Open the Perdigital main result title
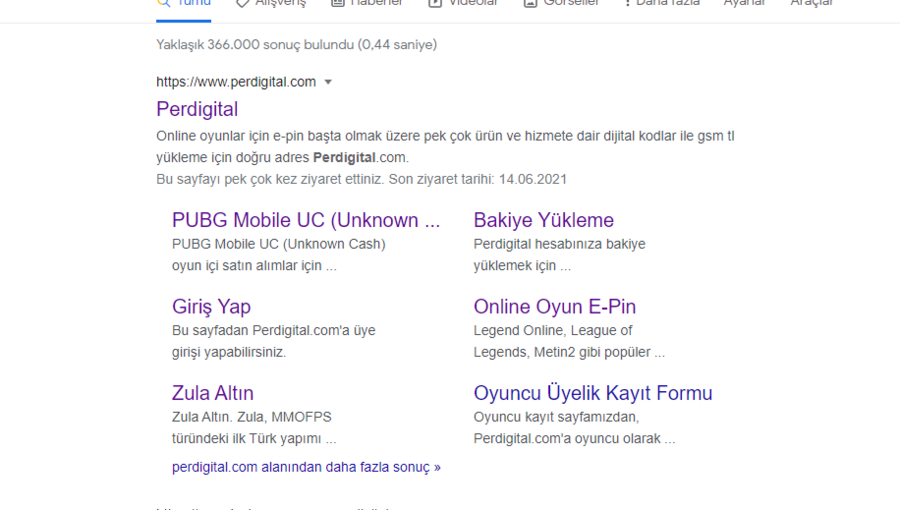Image resolution: width=900 pixels, height=510 pixels. tap(197, 109)
